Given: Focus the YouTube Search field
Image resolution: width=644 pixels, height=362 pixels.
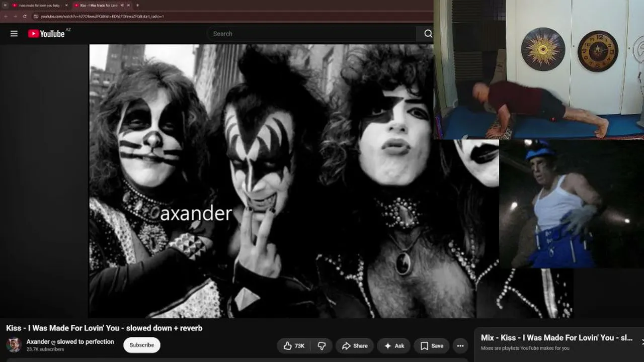Looking at the screenshot, I should (311, 34).
